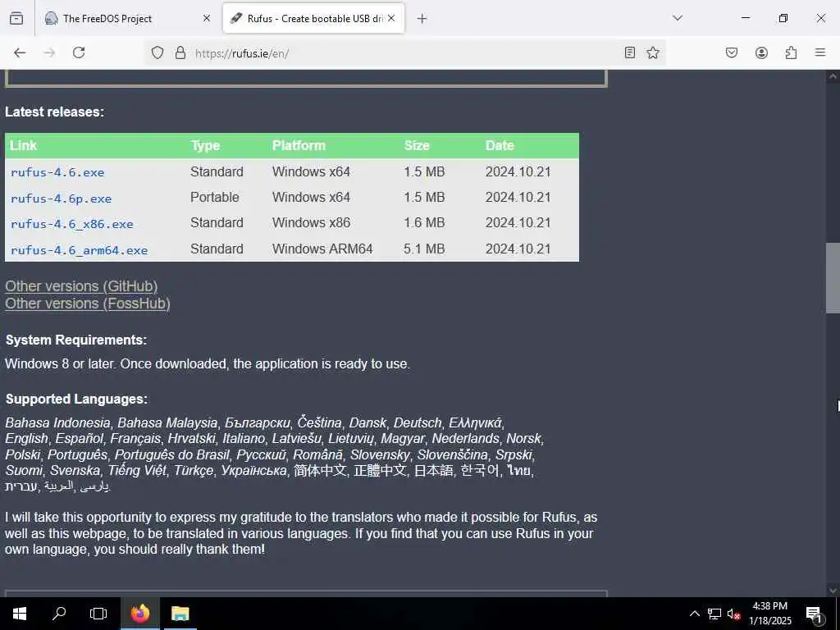Click the Latest releases heading
Screen dimensions: 840x630
click(x=55, y=112)
